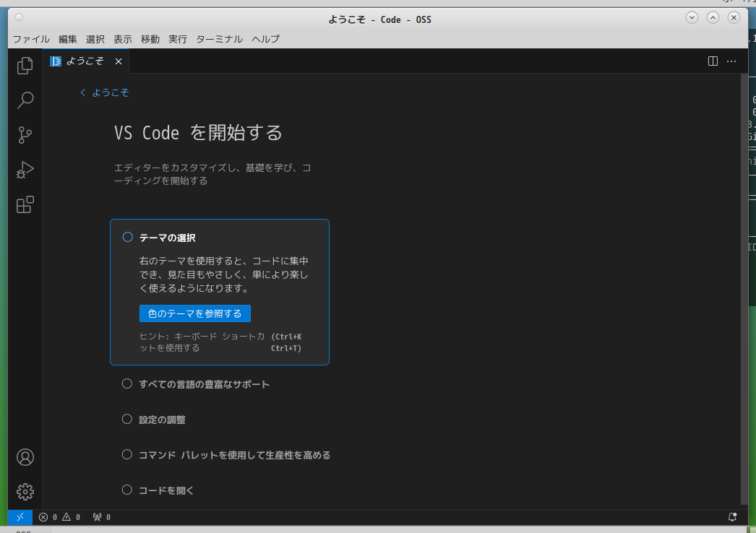This screenshot has height=533, width=756.
Task: Open the Source Control view
Action: [25, 135]
